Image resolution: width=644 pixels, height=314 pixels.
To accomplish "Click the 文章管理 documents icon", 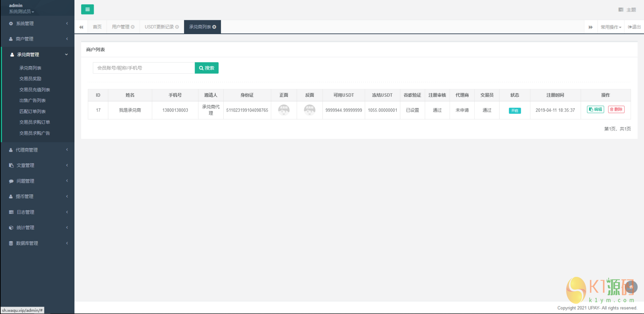I will click(11, 165).
